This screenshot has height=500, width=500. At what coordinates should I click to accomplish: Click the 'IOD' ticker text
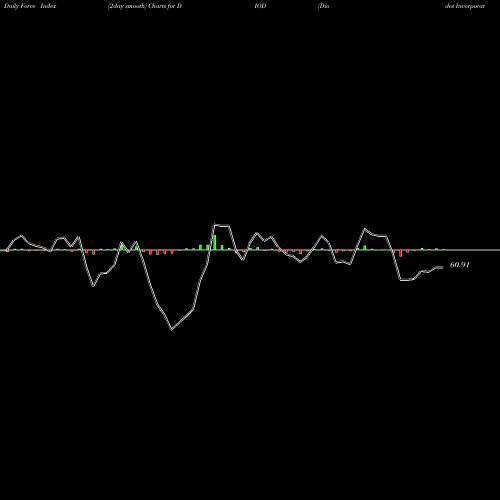(x=260, y=6)
